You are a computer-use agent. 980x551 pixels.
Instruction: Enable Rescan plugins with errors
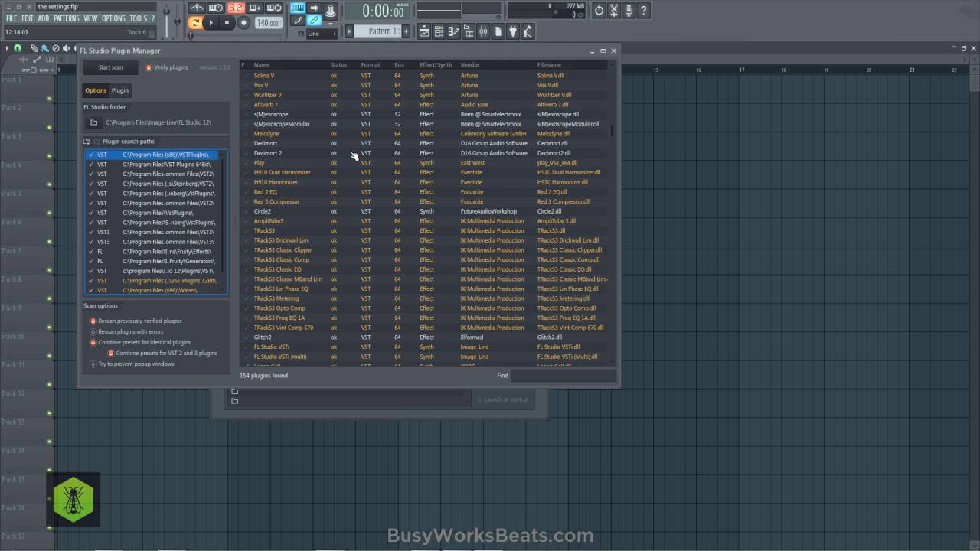(x=93, y=332)
